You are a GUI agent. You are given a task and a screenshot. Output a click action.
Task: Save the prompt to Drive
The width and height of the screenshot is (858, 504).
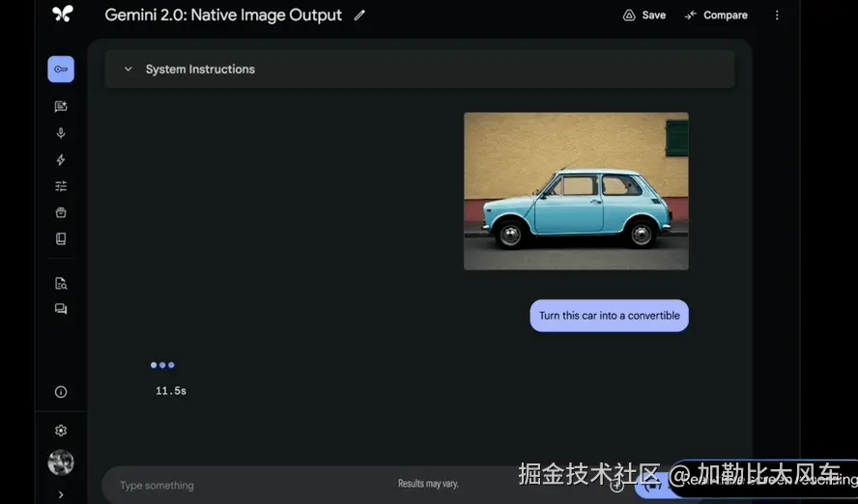coord(644,15)
